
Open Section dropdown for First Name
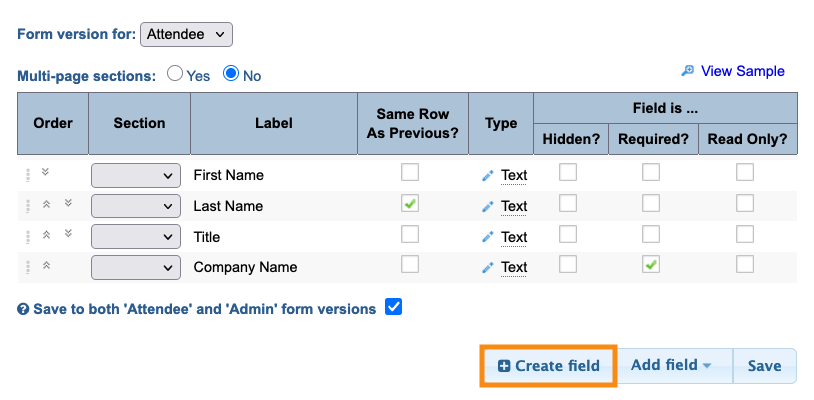[136, 176]
